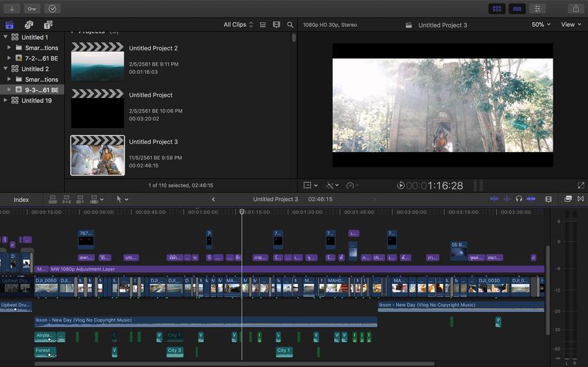Toggle video and audio skimming
This screenshot has height=367, width=588.
tap(494, 199)
